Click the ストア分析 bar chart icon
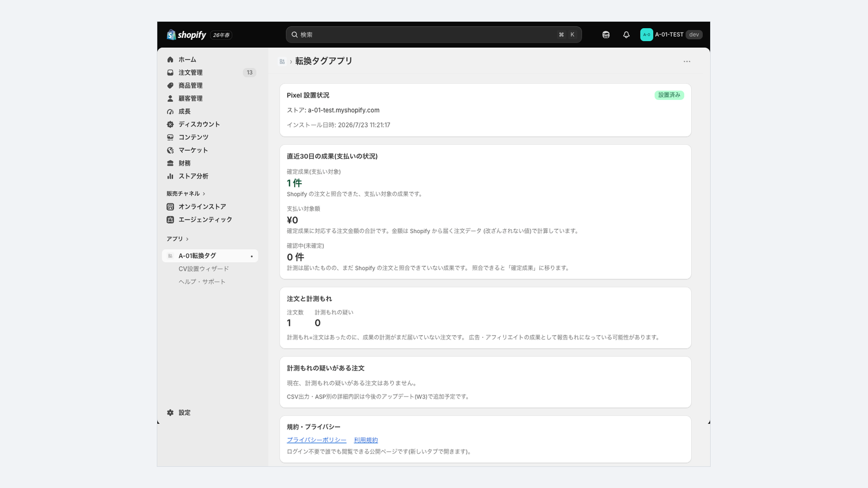Viewport: 868px width, 488px height. tap(170, 176)
